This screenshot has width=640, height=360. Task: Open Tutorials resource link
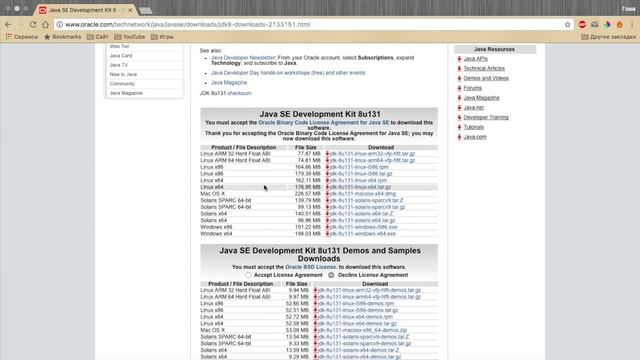tap(473, 127)
